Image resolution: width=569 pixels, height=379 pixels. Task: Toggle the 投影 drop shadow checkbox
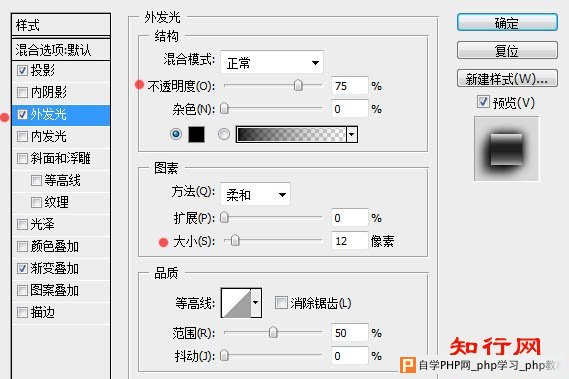coord(22,70)
